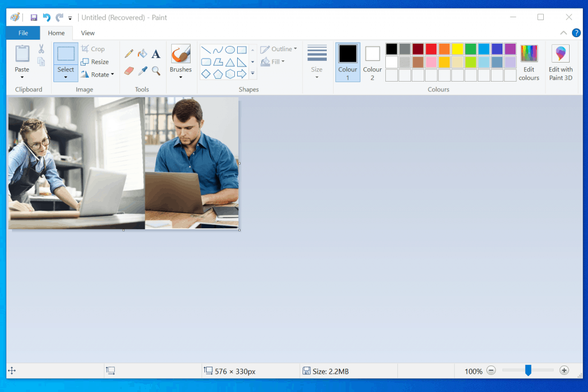Open the Customize Quick Access Toolbar dropdown
The height and width of the screenshot is (392, 588).
pos(70,18)
